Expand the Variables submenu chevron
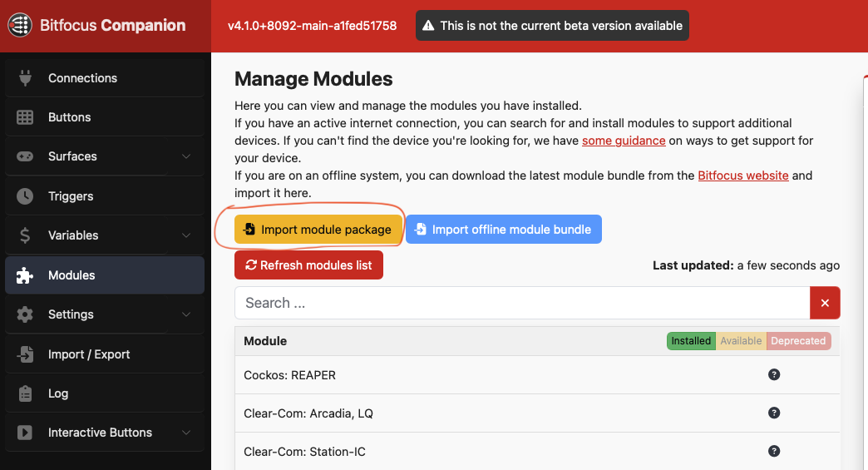Viewport: 868px width, 470px height. pos(186,235)
